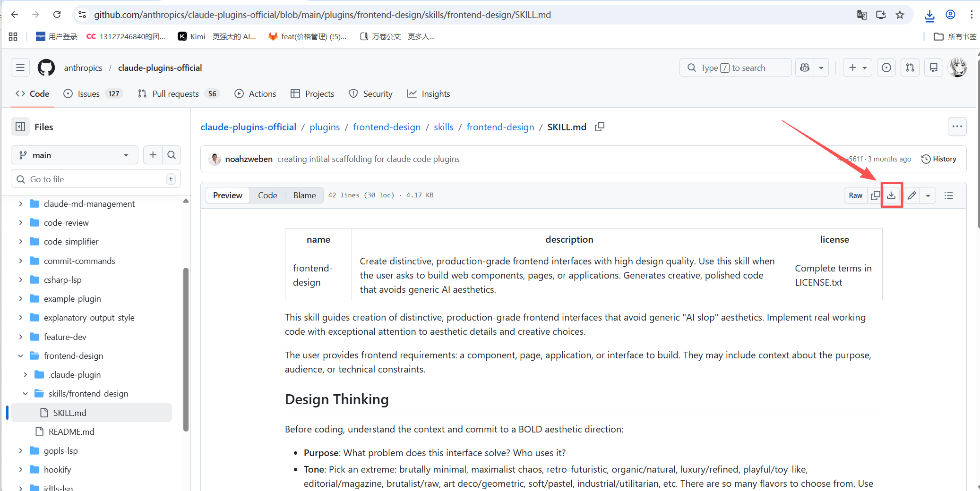Open the Chrome profile icon
This screenshot has width=980, height=491.
951,15
